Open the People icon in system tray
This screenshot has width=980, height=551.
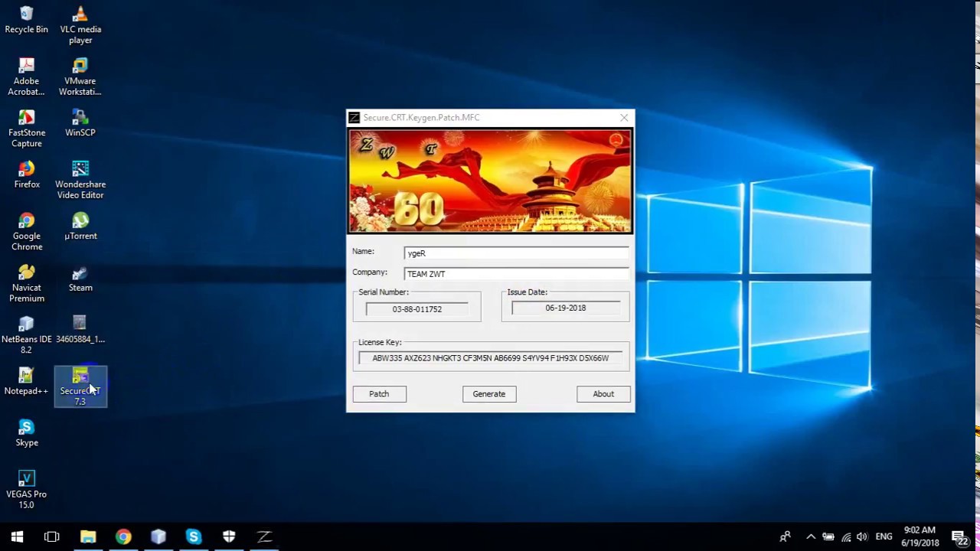[x=785, y=536]
